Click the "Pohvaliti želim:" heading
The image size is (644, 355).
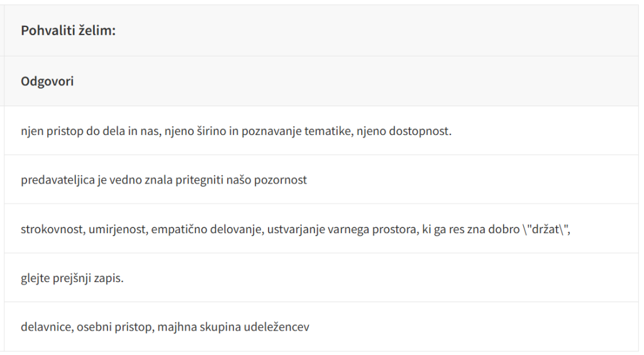[68, 31]
